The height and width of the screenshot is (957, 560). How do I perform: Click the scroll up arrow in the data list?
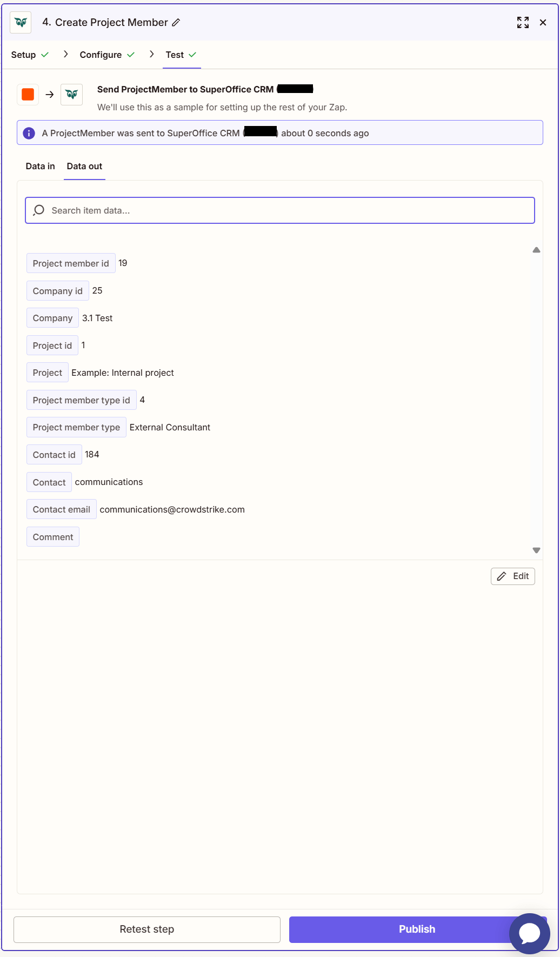click(x=536, y=250)
